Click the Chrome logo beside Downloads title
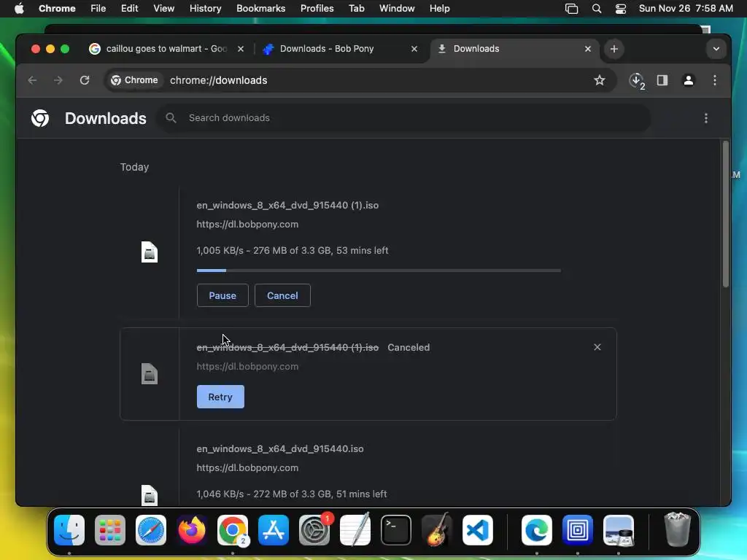The image size is (747, 560). point(40,118)
